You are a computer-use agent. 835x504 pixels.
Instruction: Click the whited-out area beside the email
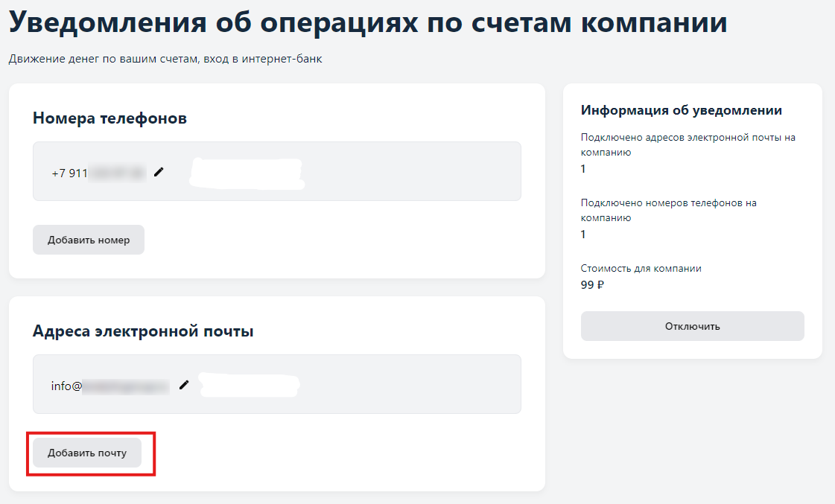(250, 386)
